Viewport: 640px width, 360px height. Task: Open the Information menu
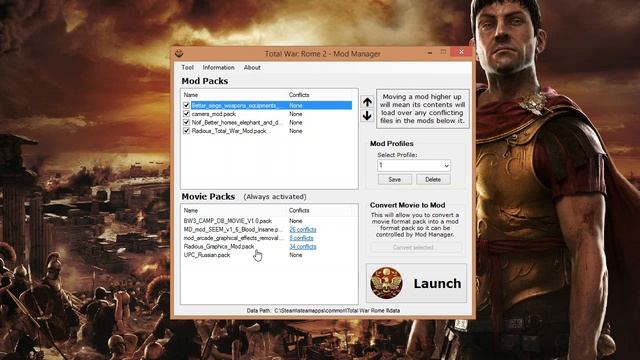(218, 67)
